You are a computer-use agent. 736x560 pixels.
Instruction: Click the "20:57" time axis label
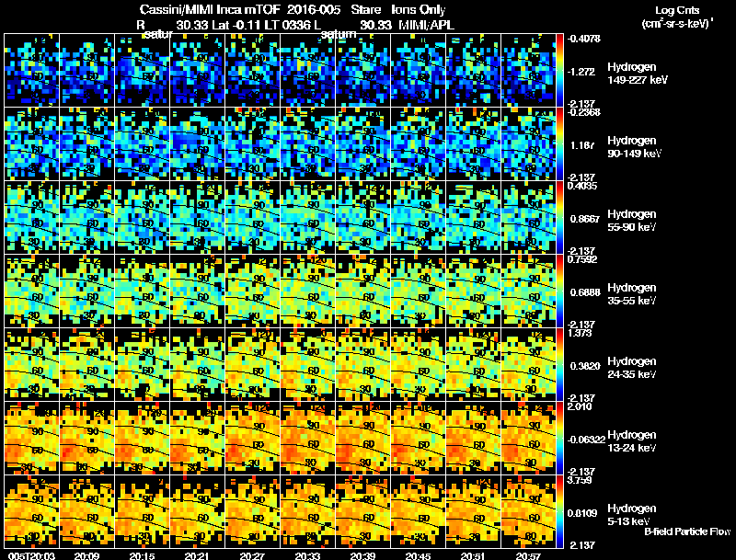(528, 555)
